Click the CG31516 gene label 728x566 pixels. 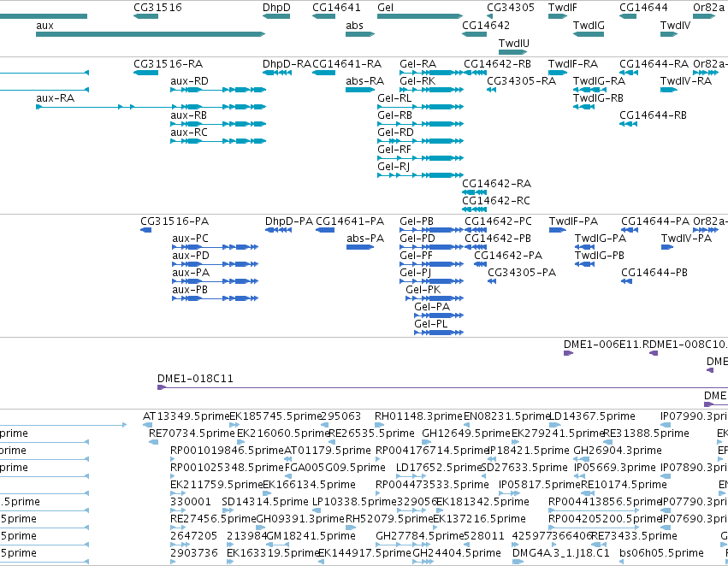click(x=157, y=8)
